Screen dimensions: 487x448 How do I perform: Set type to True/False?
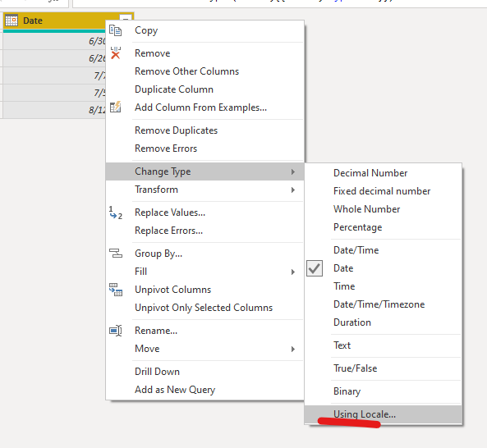383,368
